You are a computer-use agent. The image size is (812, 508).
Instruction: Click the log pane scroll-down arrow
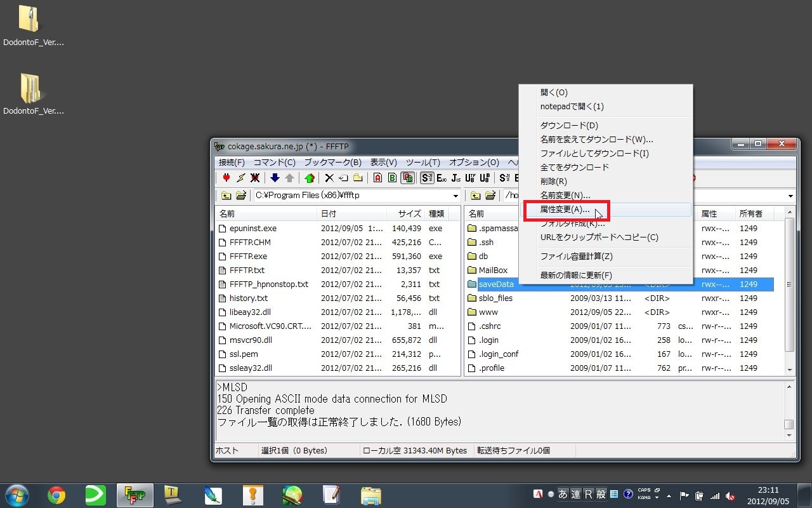[789, 436]
